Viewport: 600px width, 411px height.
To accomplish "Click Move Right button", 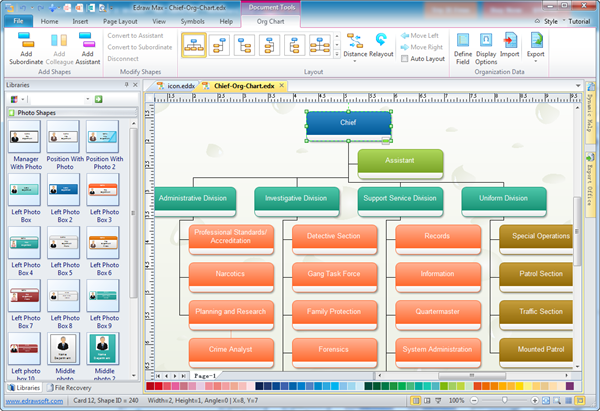I will click(422, 47).
